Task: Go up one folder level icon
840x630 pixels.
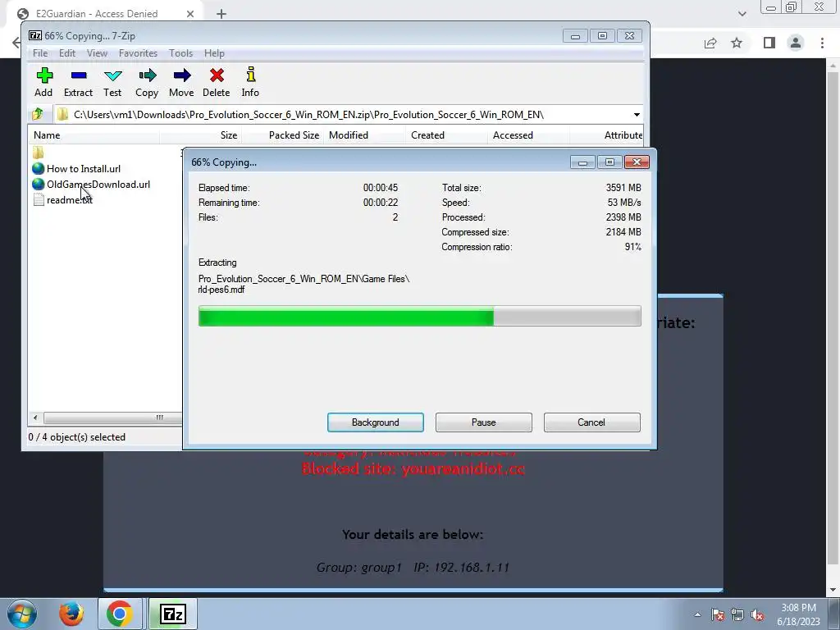Action: tap(38, 114)
